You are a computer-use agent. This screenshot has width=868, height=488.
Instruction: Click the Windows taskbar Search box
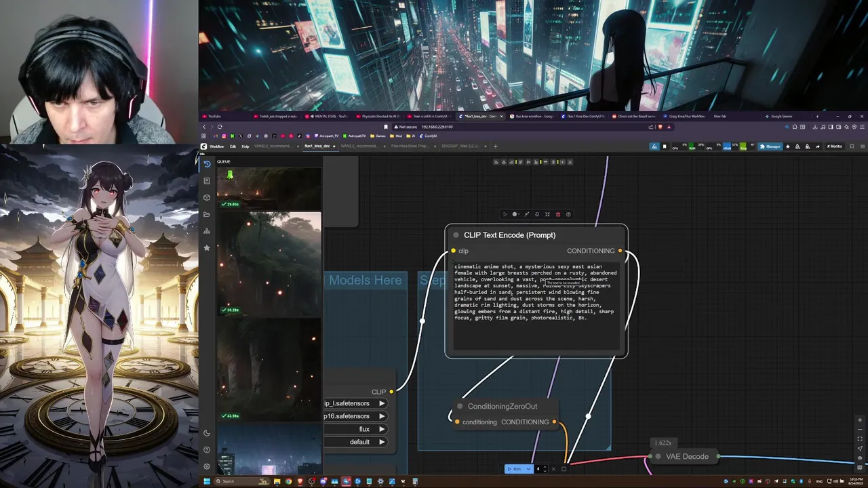pos(243,481)
